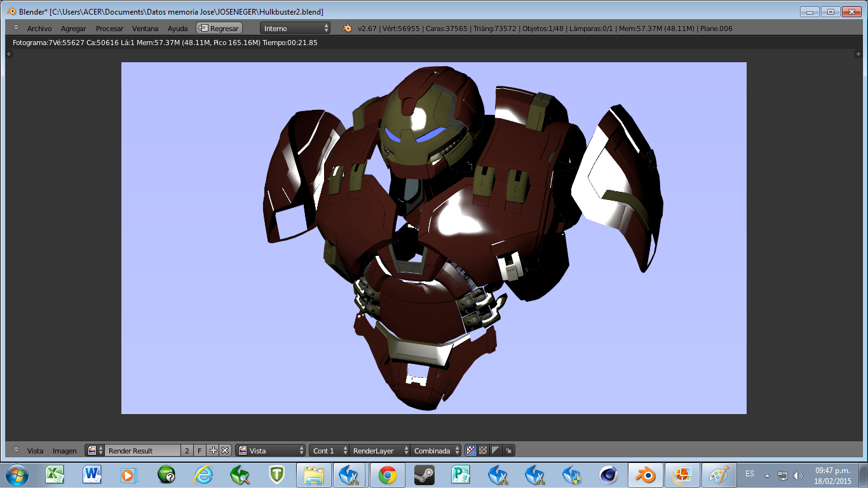Viewport: 868px width, 489px height.
Task: Open the green magnifier app on taskbar
Action: 240,474
